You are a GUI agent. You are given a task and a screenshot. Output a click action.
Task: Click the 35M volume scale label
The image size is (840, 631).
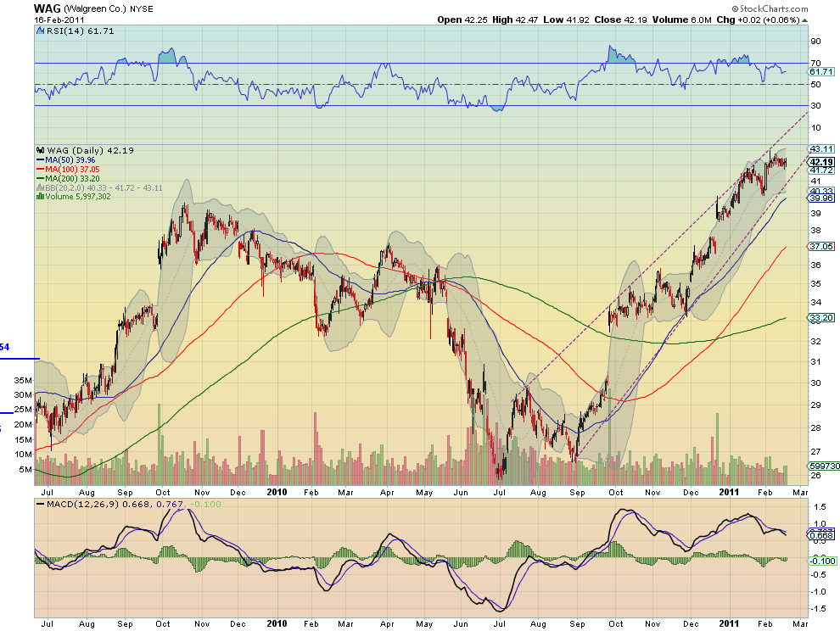tap(23, 380)
